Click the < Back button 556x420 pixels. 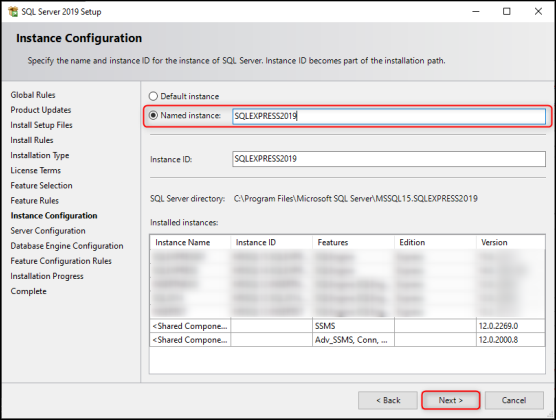click(388, 400)
